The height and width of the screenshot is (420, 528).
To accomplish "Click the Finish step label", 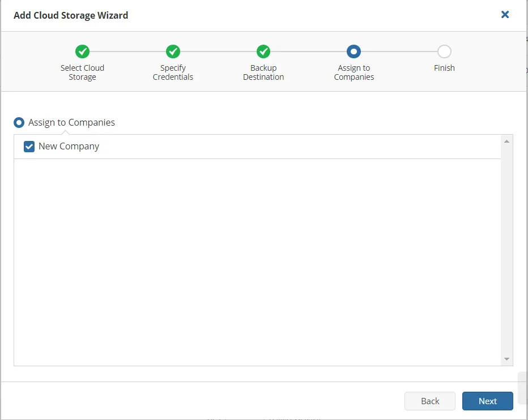I will (444, 68).
